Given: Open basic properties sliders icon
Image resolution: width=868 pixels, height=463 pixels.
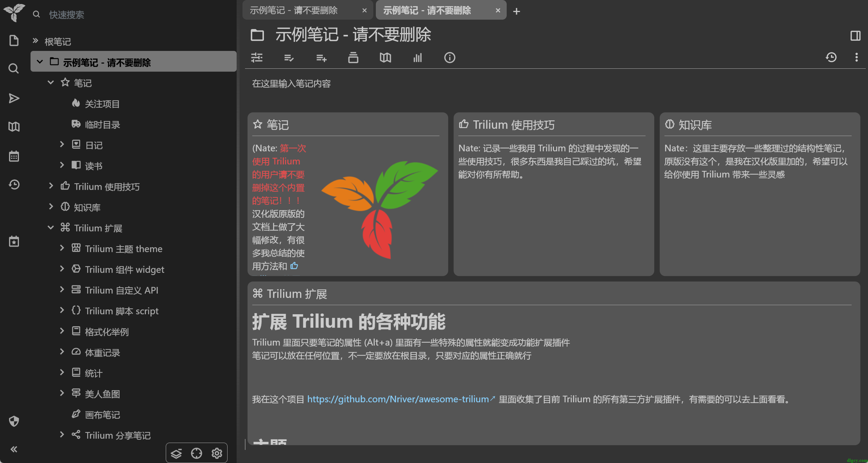Looking at the screenshot, I should click(x=257, y=57).
